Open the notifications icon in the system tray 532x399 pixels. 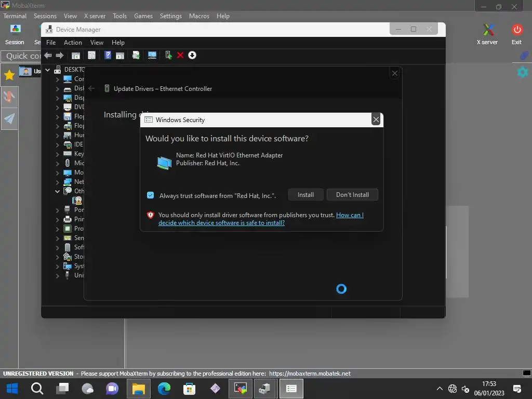(517, 389)
